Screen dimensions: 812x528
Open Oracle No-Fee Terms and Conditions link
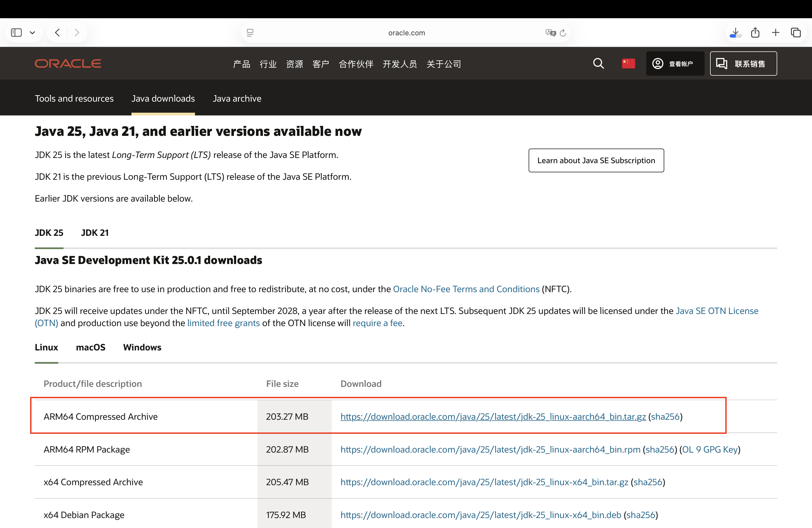[466, 289]
